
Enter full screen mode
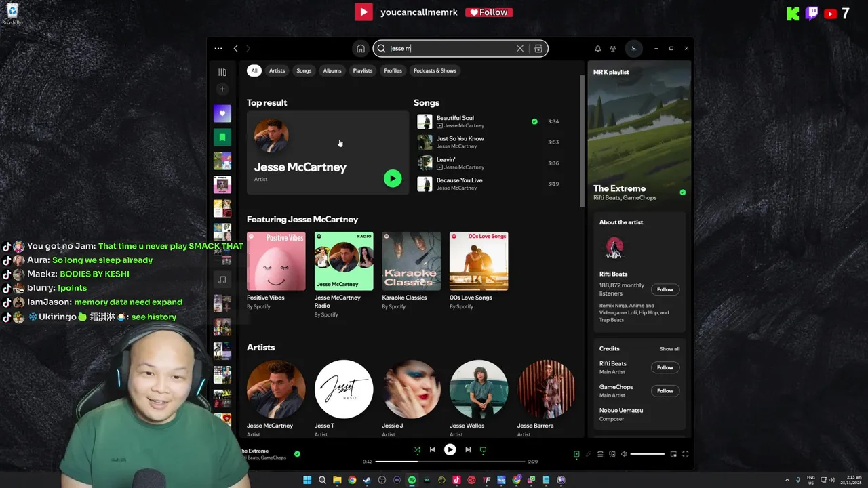pos(686,454)
